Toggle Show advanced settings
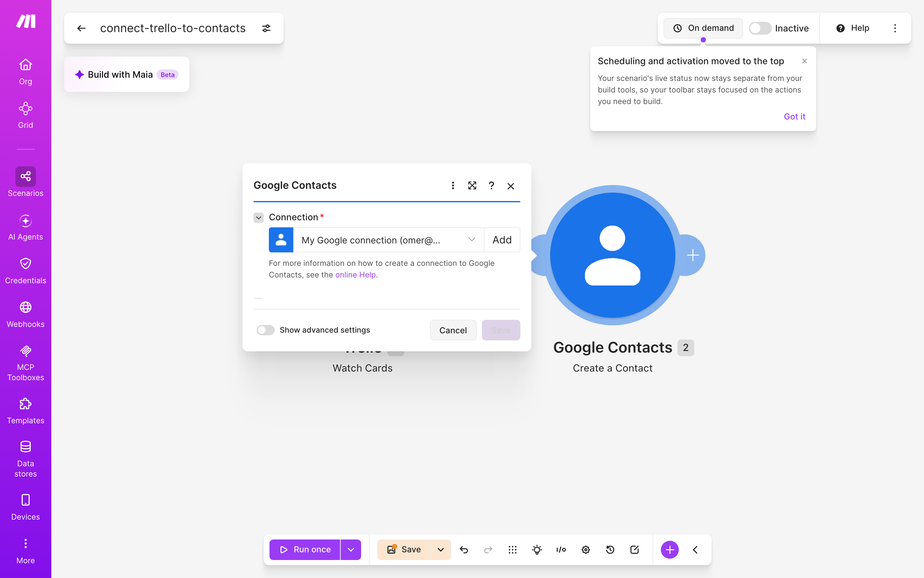This screenshot has height=578, width=924. [x=265, y=330]
